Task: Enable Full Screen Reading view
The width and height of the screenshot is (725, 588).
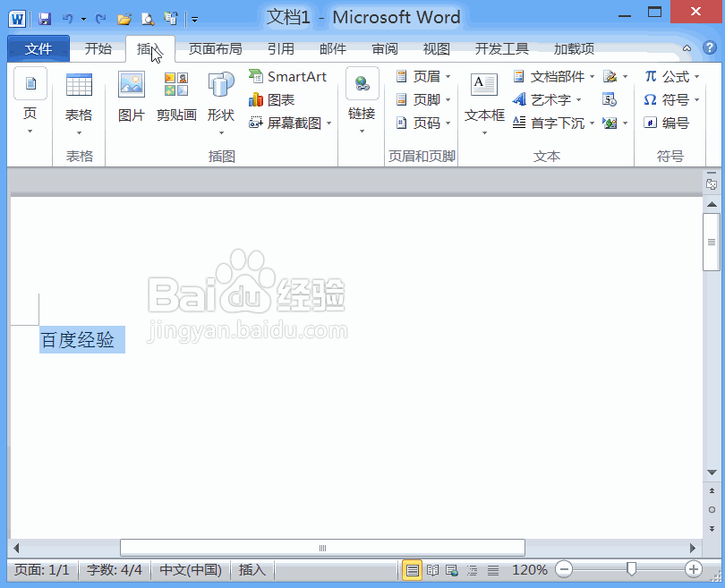Action: 432,569
